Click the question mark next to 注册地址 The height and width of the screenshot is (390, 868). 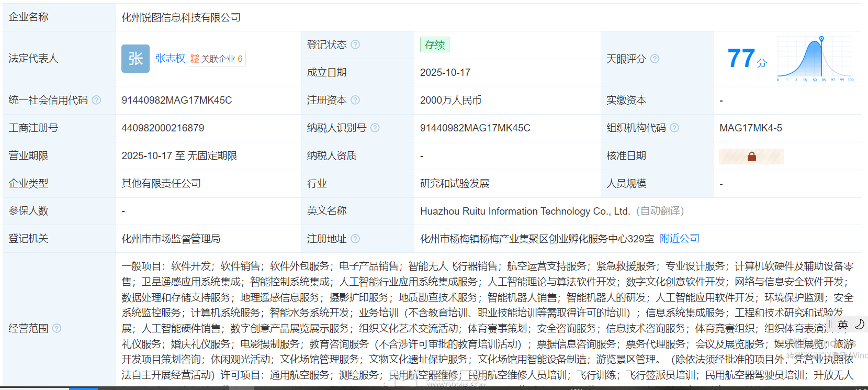355,239
